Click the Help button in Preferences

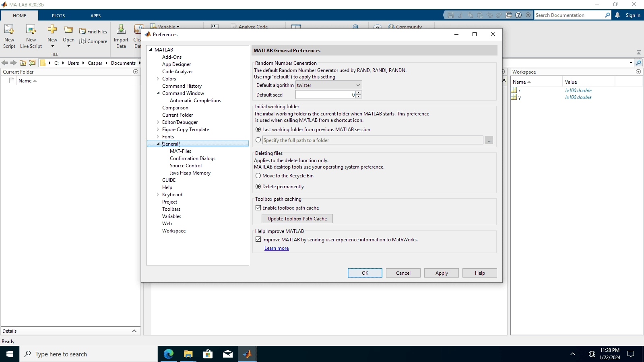480,273
